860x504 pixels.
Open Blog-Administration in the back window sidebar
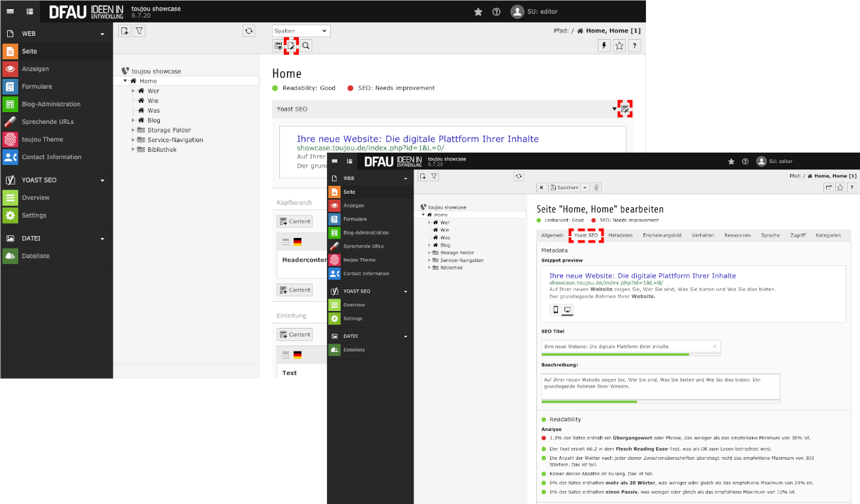[x=56, y=104]
